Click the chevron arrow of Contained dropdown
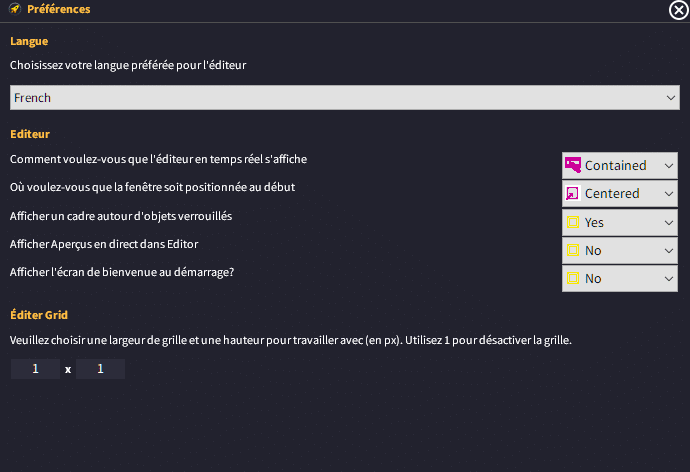The height and width of the screenshot is (472, 690). point(669,166)
